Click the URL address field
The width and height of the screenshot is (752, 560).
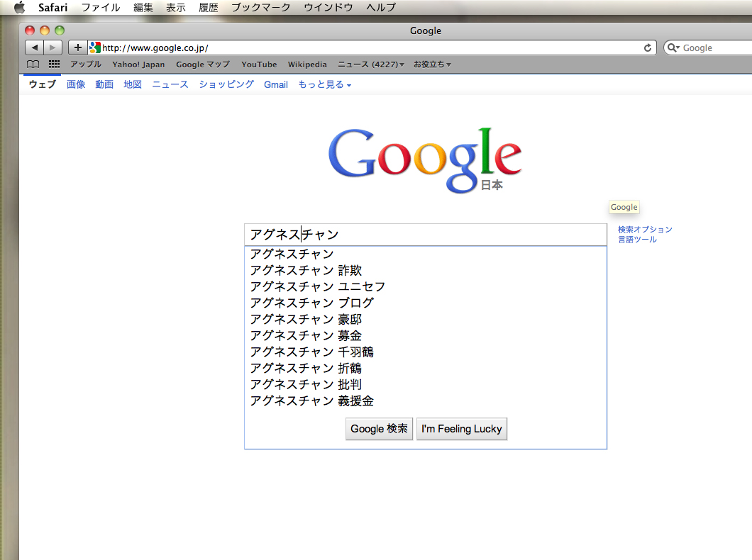coord(369,48)
